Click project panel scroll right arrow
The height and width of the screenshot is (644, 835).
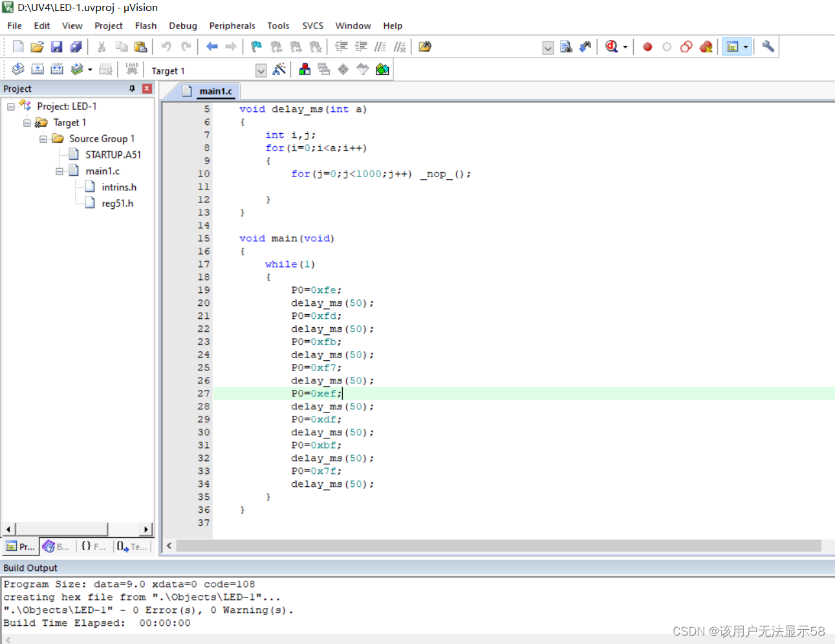tap(146, 529)
